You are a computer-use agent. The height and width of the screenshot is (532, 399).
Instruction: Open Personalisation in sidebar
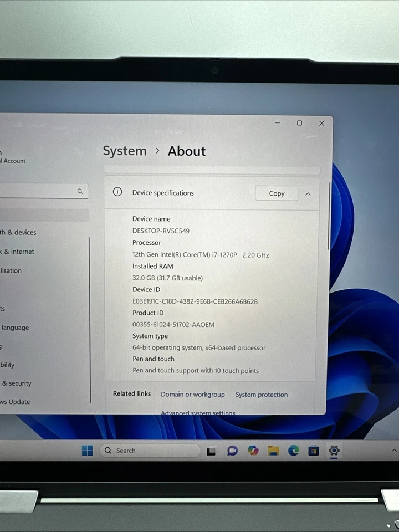tap(11, 270)
